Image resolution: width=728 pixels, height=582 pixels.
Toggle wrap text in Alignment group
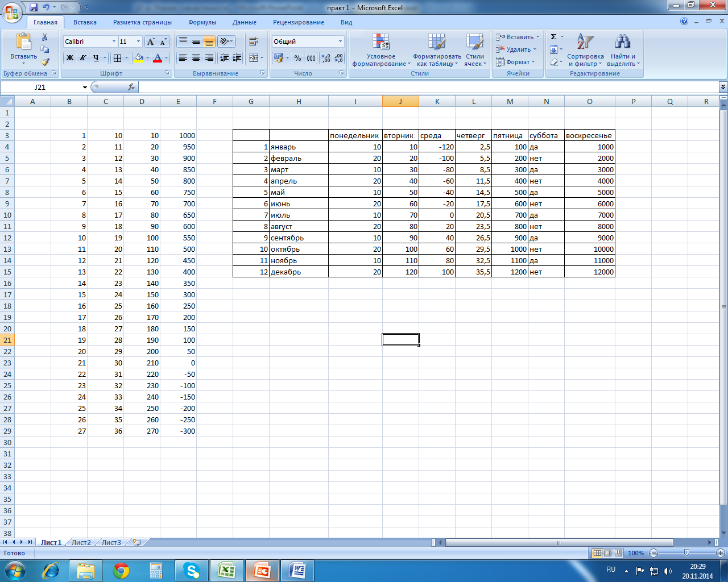254,41
